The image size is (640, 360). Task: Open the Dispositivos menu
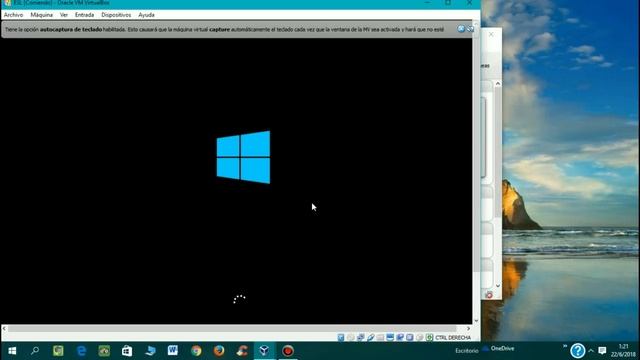(116, 15)
